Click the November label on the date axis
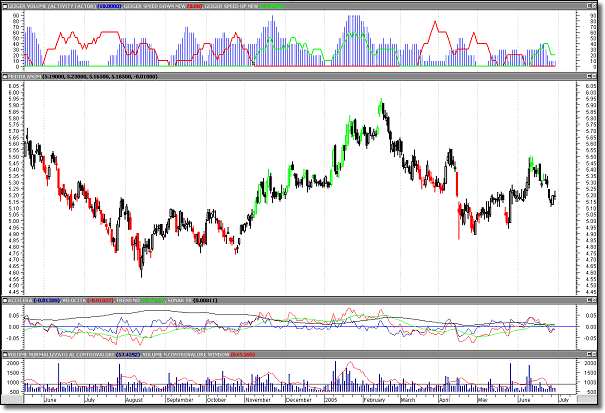The height and width of the screenshot is (413, 605). tap(258, 399)
